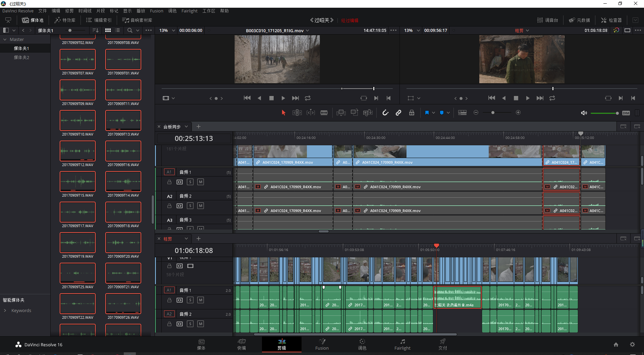Select the arrow Selection Mode tool
Screen dimensions: 644x355
[283, 113]
